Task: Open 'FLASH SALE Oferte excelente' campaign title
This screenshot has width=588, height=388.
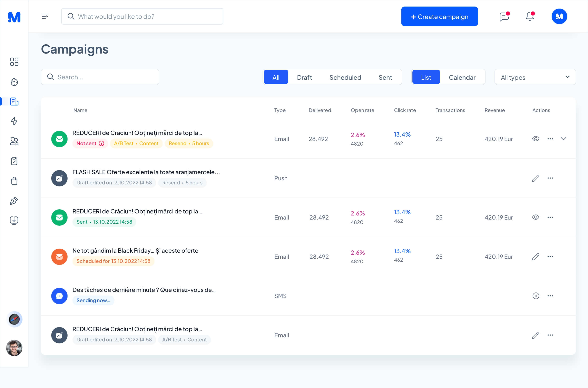Action: [146, 172]
